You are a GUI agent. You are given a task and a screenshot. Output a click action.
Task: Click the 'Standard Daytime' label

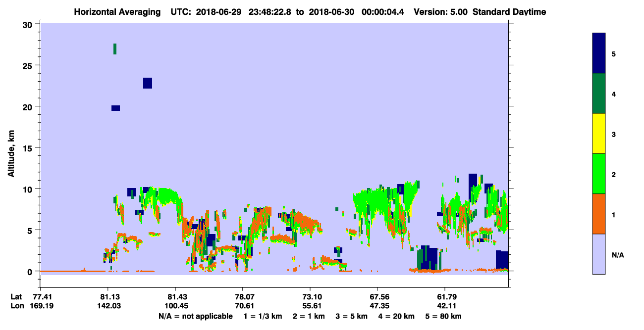click(x=509, y=11)
